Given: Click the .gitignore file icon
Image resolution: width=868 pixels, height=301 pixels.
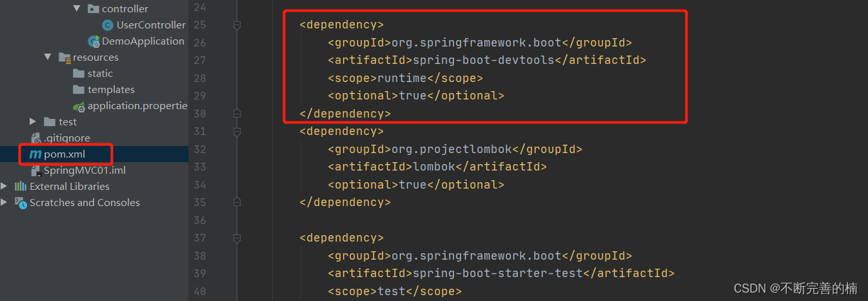Looking at the screenshot, I should 36,138.
